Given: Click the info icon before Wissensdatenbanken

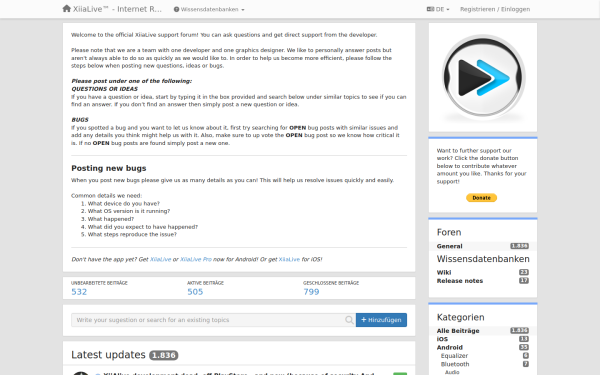Looking at the screenshot, I should click(x=176, y=9).
